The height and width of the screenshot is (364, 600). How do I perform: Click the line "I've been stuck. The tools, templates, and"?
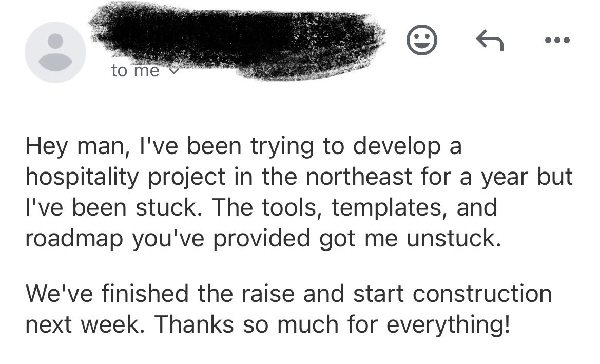261,207
